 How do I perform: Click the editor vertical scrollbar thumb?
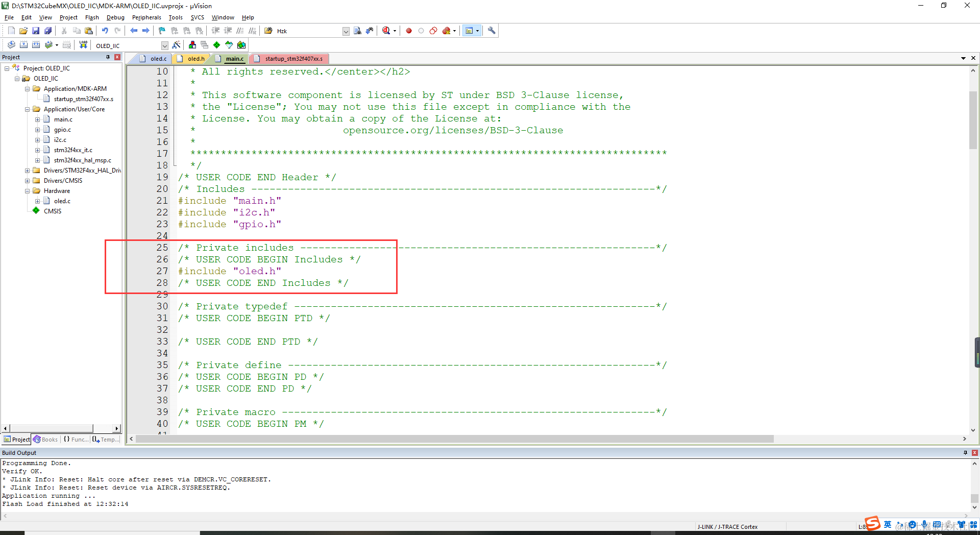[x=973, y=120]
